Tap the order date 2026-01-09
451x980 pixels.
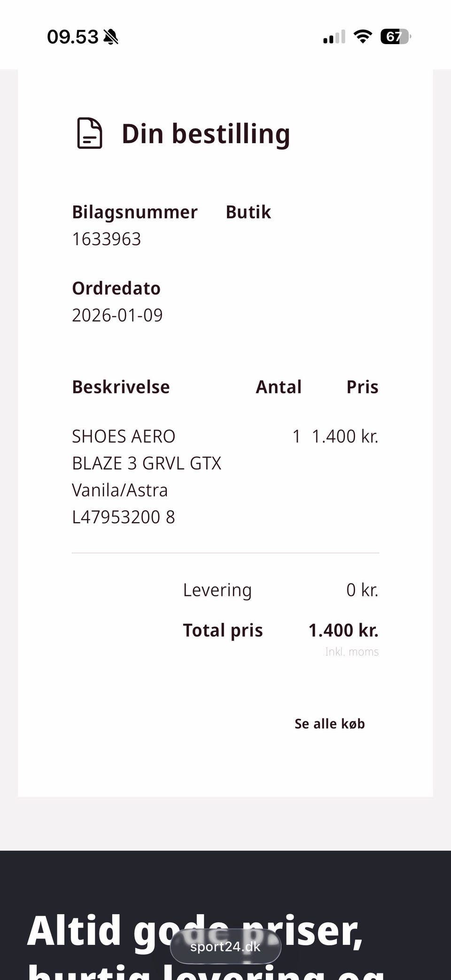(x=117, y=315)
